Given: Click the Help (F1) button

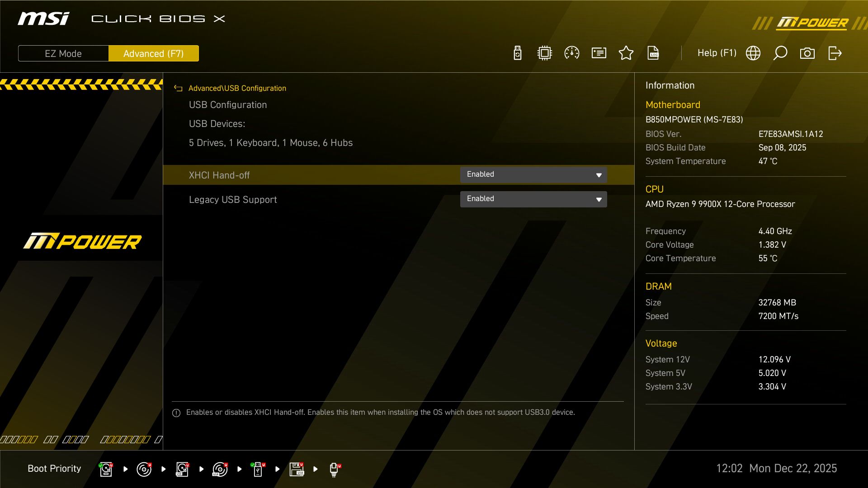Looking at the screenshot, I should [x=717, y=53].
